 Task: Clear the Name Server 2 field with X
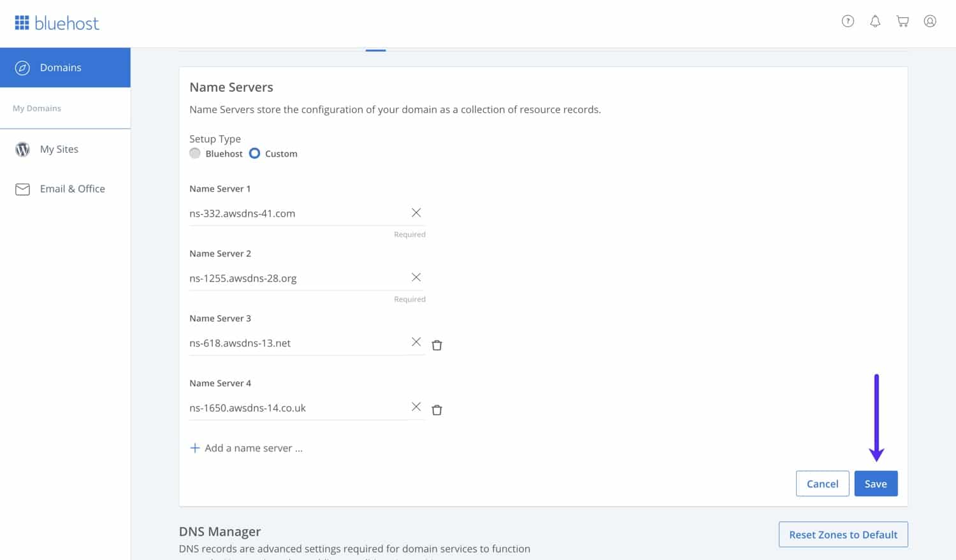pyautogui.click(x=416, y=277)
